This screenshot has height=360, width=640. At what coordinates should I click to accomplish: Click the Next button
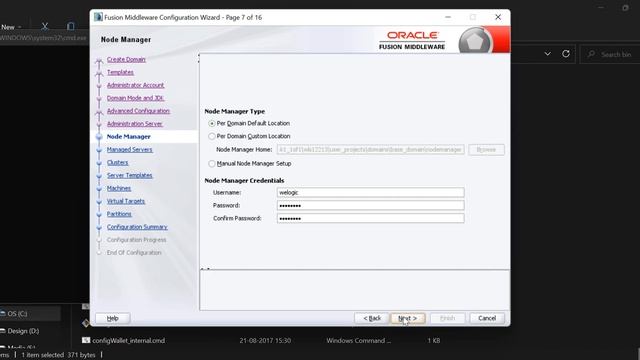pyautogui.click(x=407, y=318)
